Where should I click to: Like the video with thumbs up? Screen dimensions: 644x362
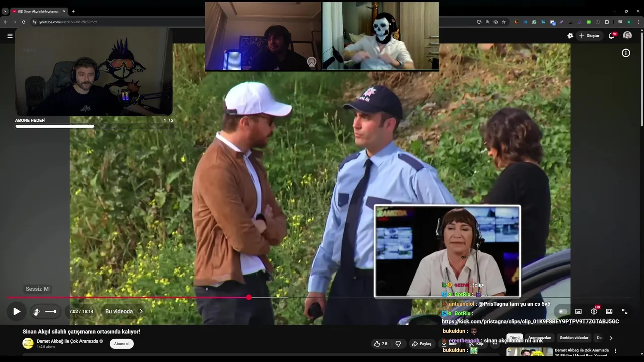click(x=381, y=344)
